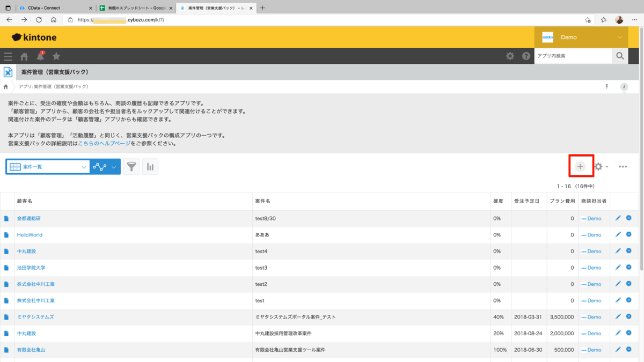The height and width of the screenshot is (362, 644).
Task: Click the help question mark icon
Action: [526, 56]
